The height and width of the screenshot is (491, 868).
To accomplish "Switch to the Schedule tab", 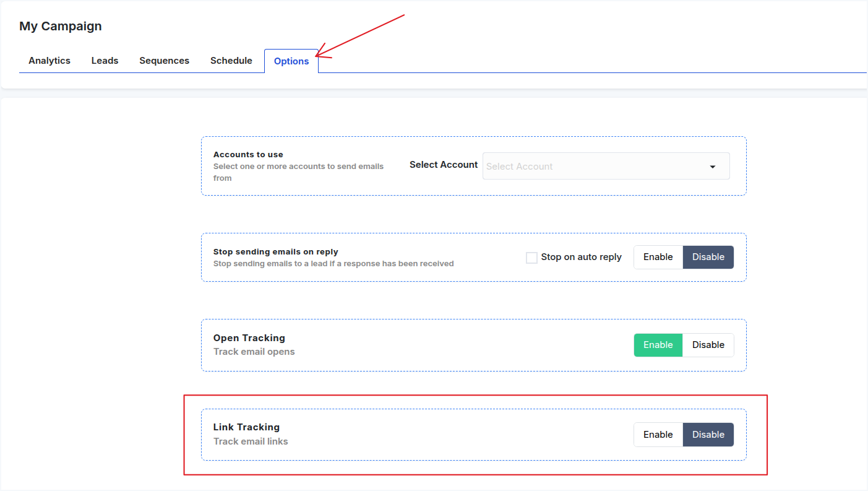I will coord(231,60).
